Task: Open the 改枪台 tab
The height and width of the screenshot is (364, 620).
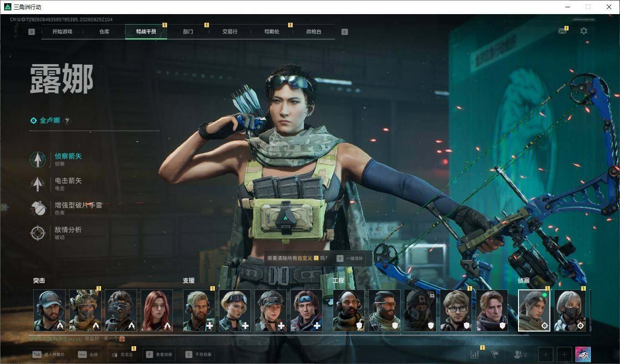Action: [x=314, y=32]
